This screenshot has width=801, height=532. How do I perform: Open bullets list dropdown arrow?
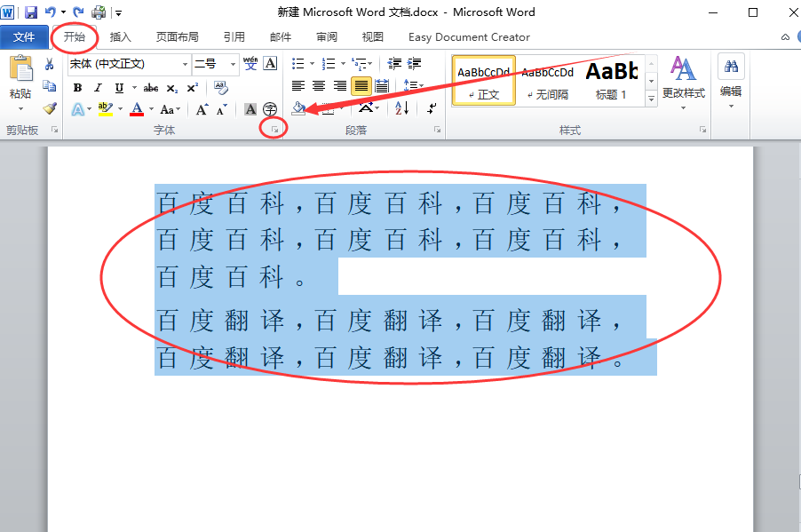coord(312,64)
